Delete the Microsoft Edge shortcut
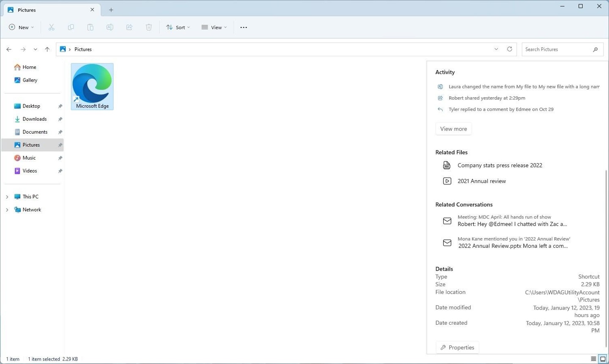The height and width of the screenshot is (364, 609). tap(148, 27)
